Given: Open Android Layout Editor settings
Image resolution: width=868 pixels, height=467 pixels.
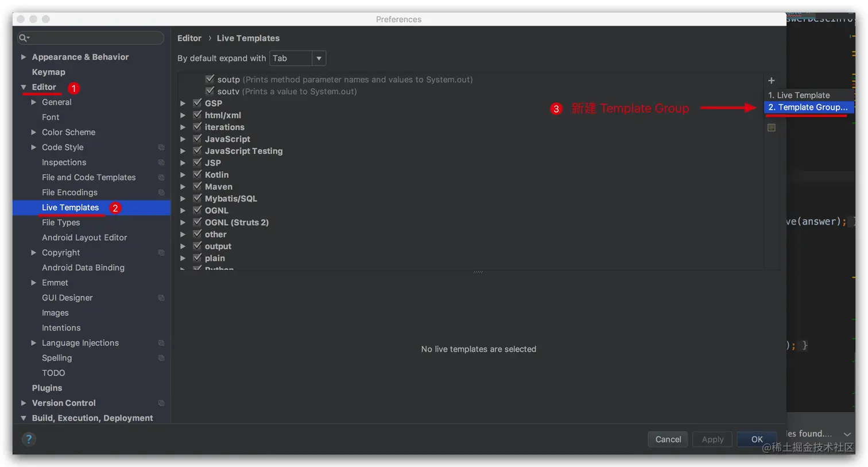Looking at the screenshot, I should [84, 237].
